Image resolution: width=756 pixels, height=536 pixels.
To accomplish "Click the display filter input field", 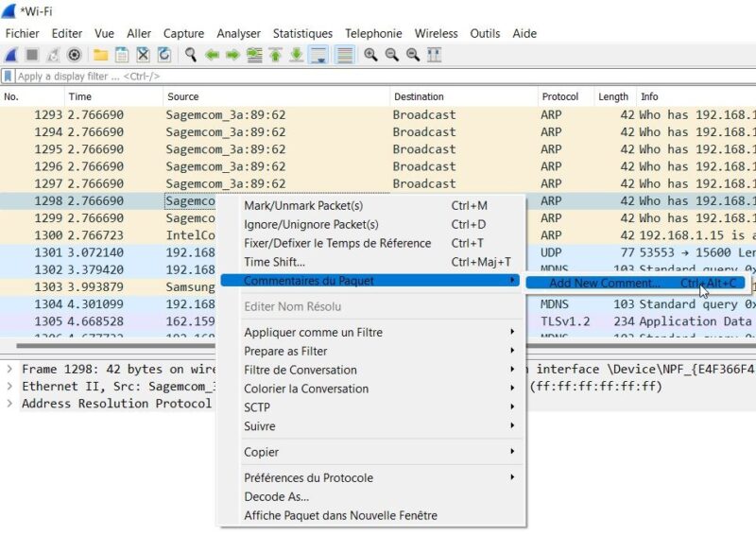I will [x=386, y=77].
